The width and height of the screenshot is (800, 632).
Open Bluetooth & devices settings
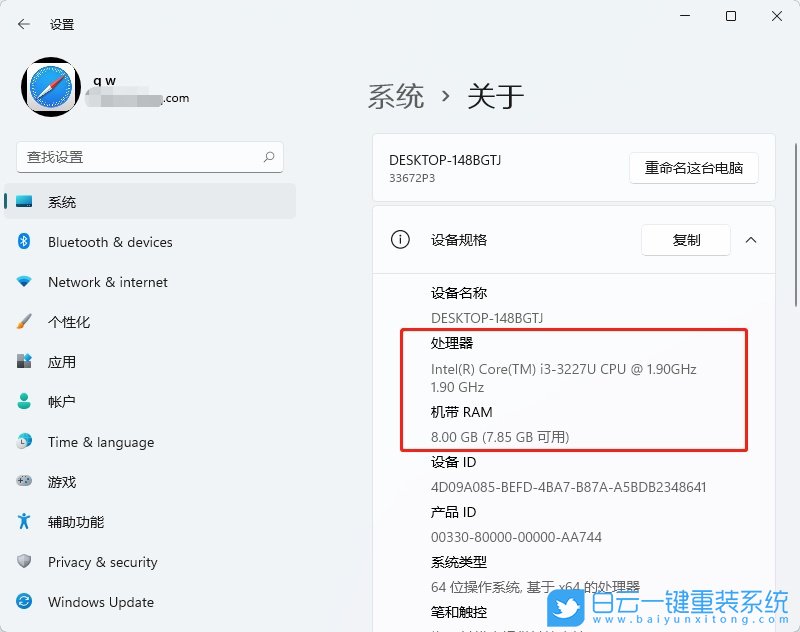[x=110, y=242]
